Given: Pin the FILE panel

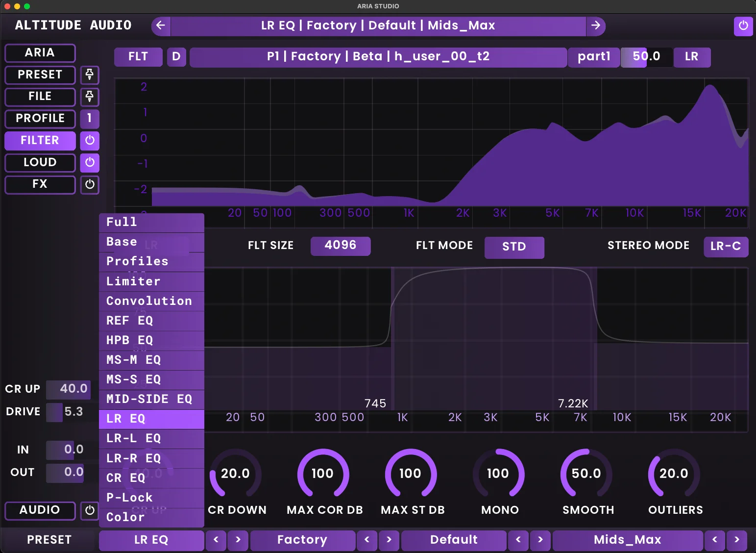Looking at the screenshot, I should [x=90, y=97].
